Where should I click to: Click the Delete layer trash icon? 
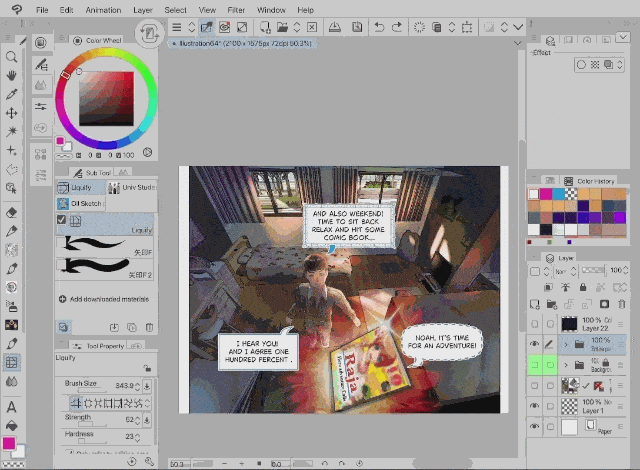pyautogui.click(x=621, y=304)
